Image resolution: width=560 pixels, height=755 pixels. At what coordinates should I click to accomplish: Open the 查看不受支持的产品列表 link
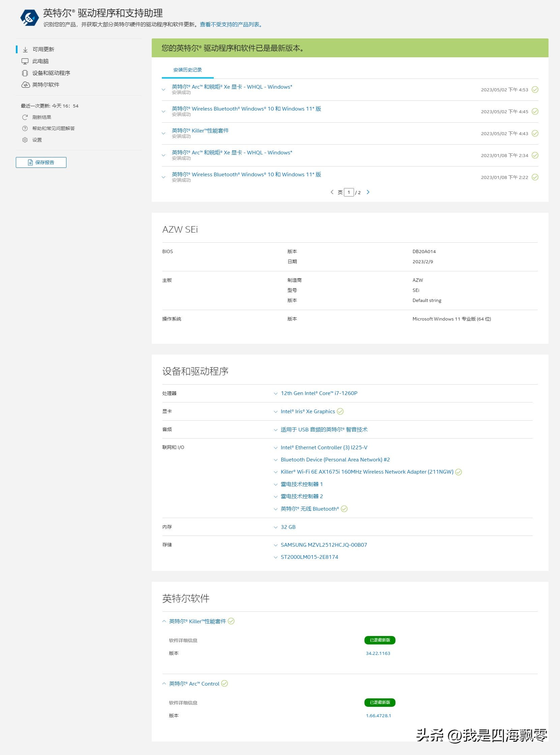coord(231,24)
